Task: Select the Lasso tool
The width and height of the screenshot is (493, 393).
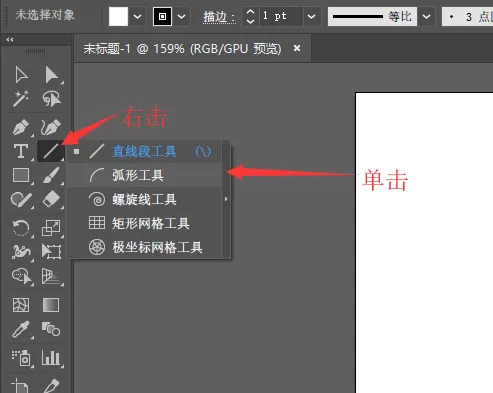Action: click(x=51, y=98)
